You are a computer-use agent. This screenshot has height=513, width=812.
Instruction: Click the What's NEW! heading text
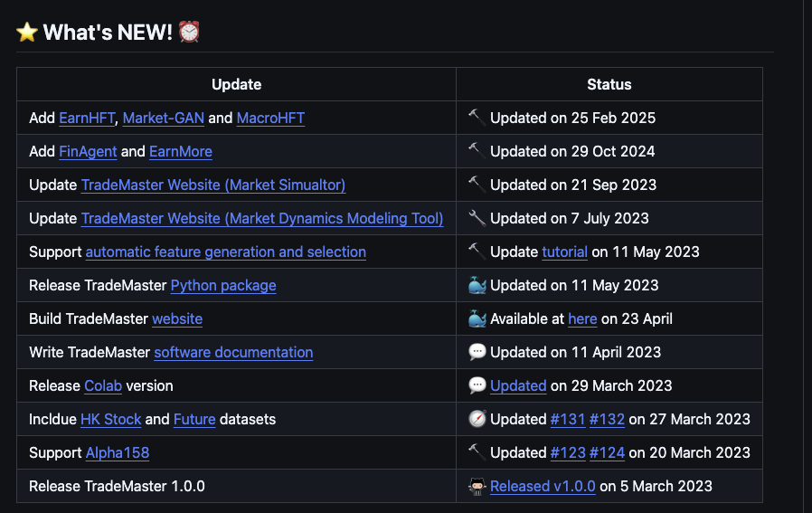[108, 33]
